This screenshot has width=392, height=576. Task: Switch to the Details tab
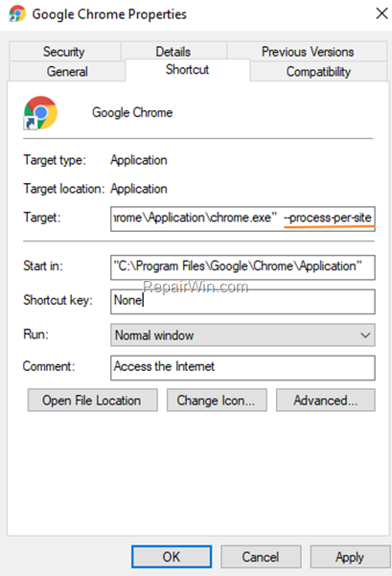coord(173,52)
